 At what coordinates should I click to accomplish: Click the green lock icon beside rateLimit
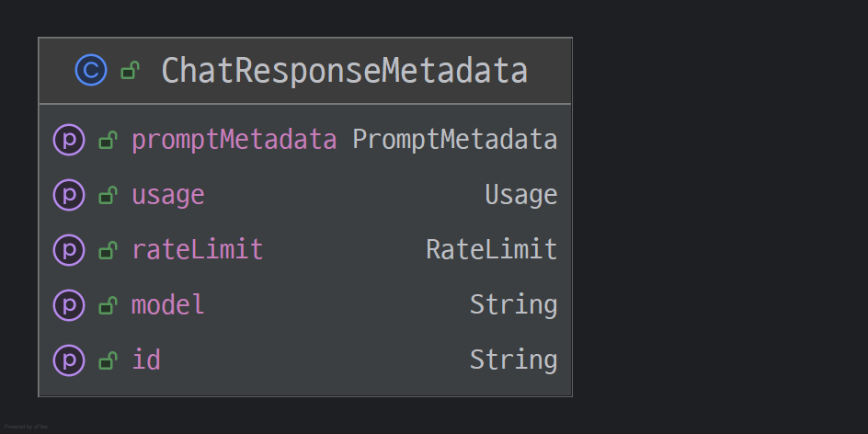108,250
